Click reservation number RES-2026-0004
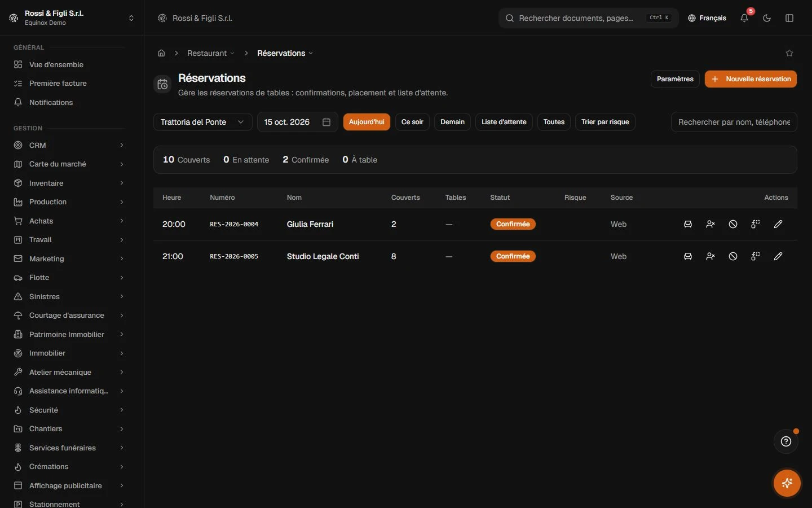The width and height of the screenshot is (812, 508). click(x=234, y=224)
